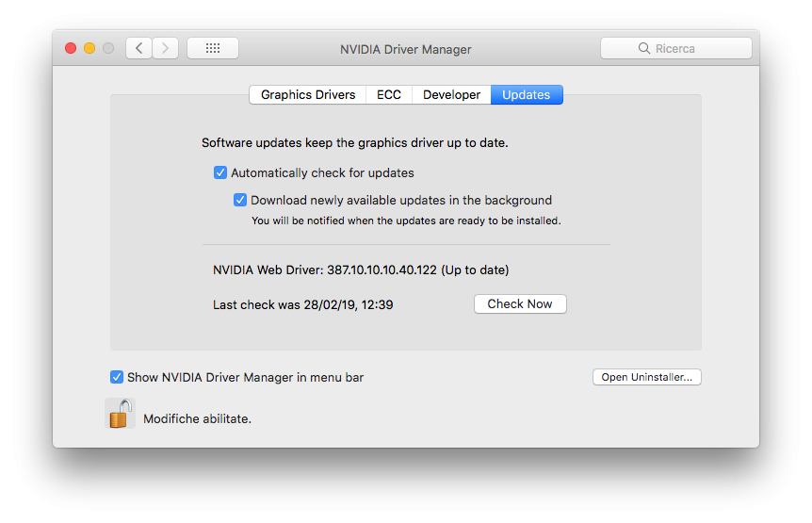Click the Modifiche abilitate label

click(197, 418)
